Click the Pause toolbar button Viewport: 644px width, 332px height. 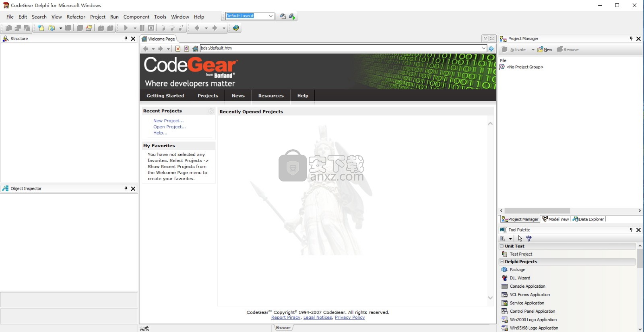click(x=142, y=28)
